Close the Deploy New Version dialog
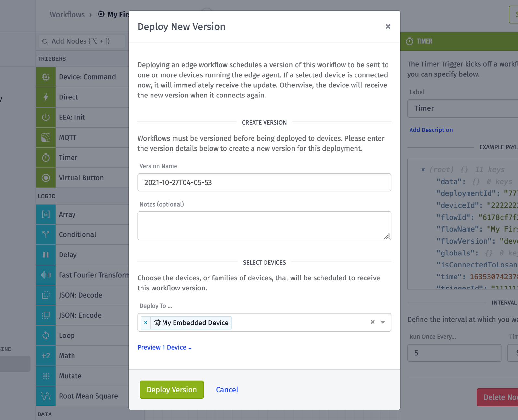This screenshot has width=518, height=420. click(x=388, y=27)
